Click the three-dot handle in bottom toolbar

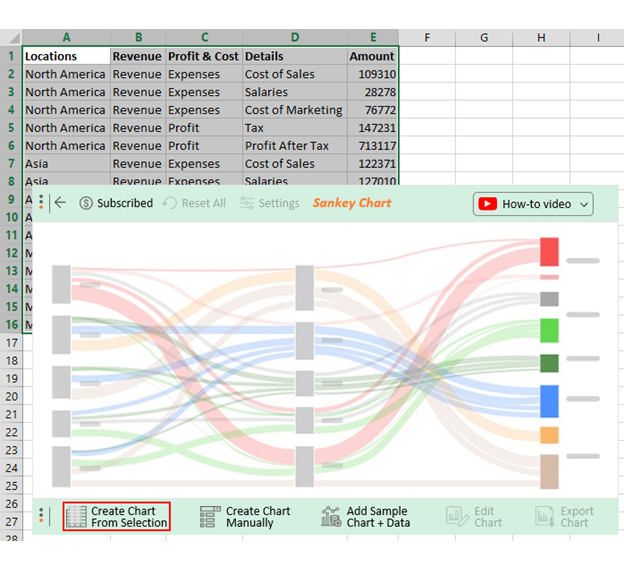41,515
